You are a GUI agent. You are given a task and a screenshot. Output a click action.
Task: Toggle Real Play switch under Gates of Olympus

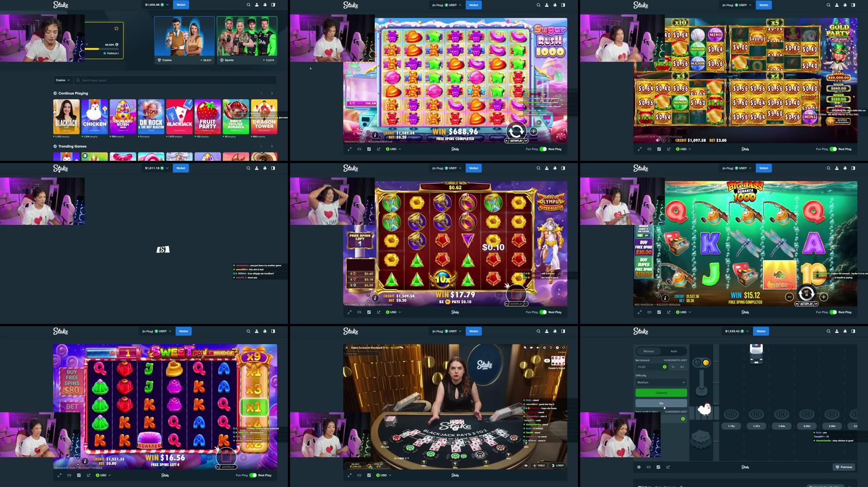543,312
